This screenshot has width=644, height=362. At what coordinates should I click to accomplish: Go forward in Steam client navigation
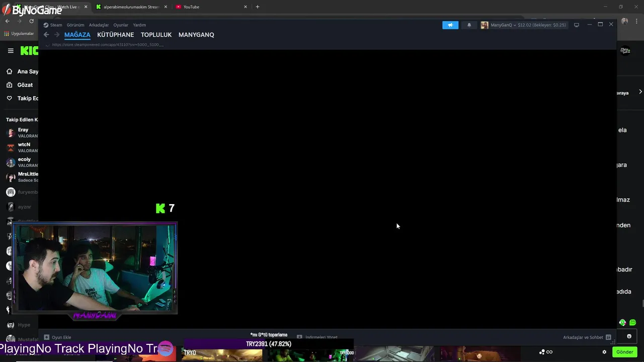(x=57, y=35)
